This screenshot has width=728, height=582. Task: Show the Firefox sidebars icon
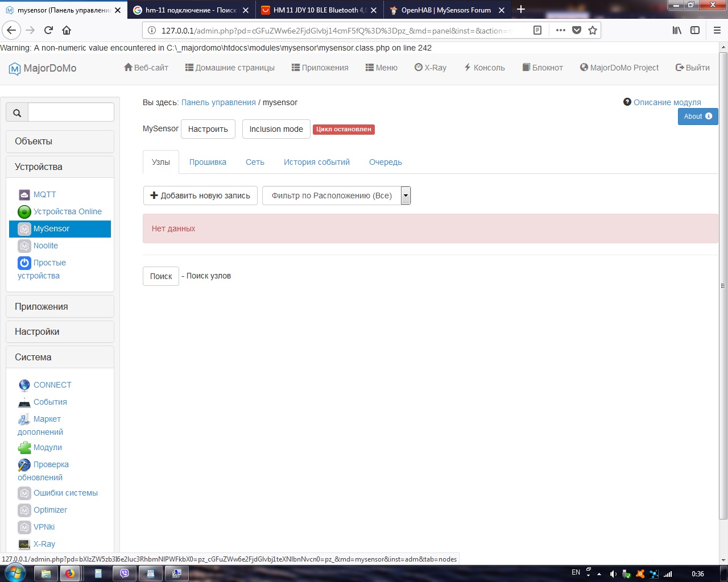[695, 30]
